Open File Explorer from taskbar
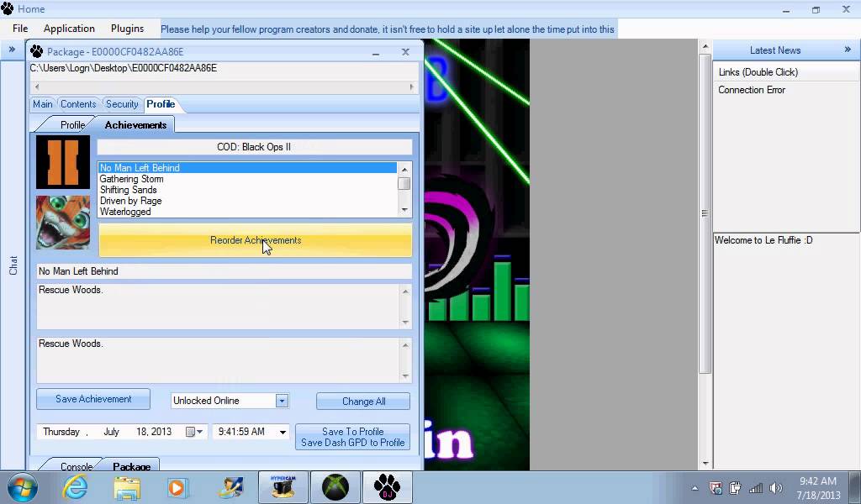The height and width of the screenshot is (504, 861). (x=127, y=487)
